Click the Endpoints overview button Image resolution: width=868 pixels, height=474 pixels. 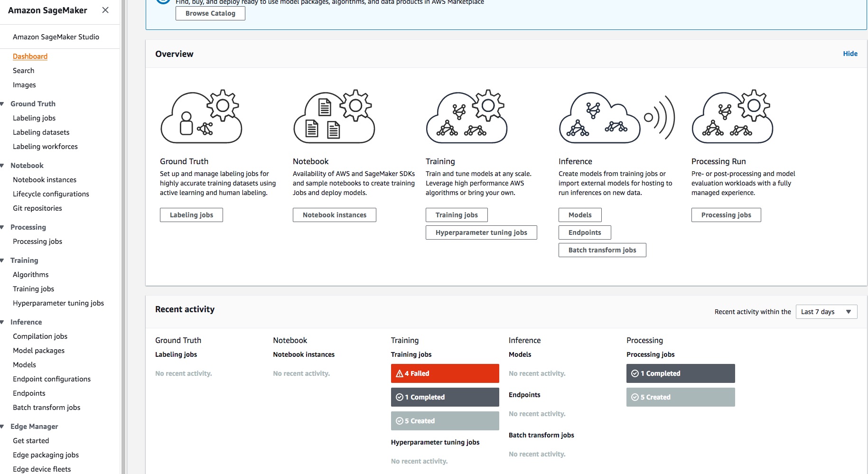(585, 232)
